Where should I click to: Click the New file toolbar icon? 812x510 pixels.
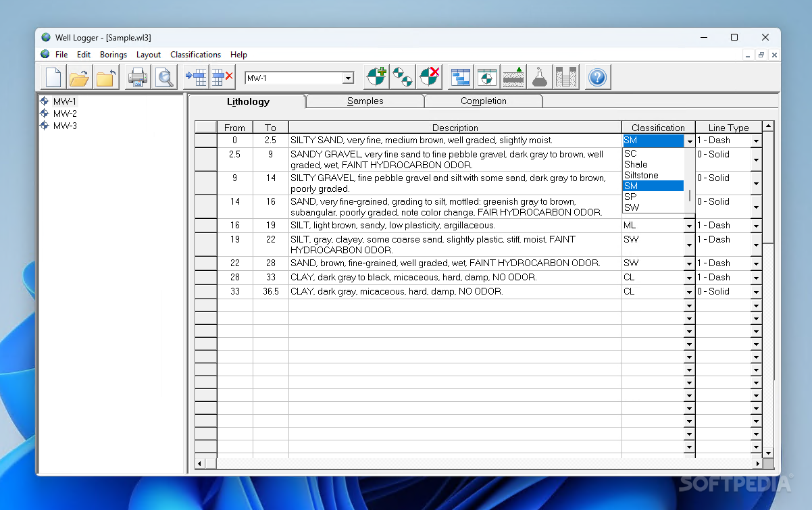click(x=53, y=77)
